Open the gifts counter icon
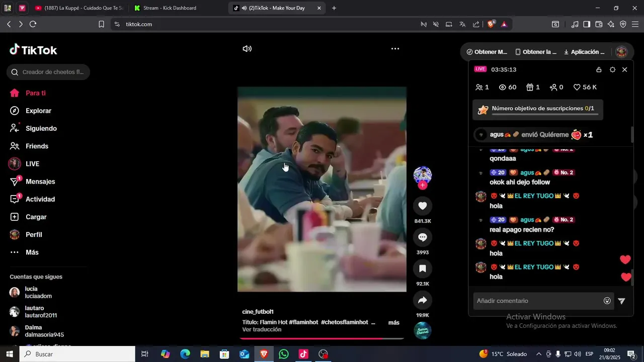This screenshot has height=362, width=644. 533,87
